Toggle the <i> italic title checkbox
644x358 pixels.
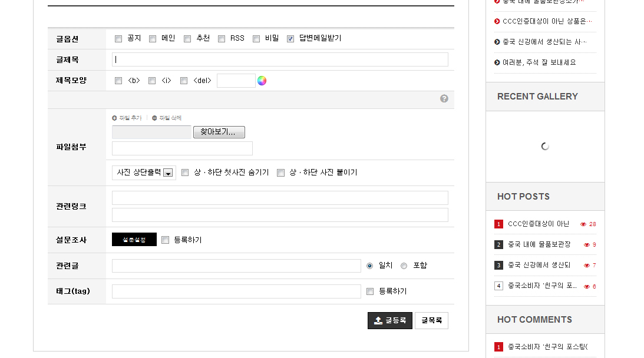[152, 81]
